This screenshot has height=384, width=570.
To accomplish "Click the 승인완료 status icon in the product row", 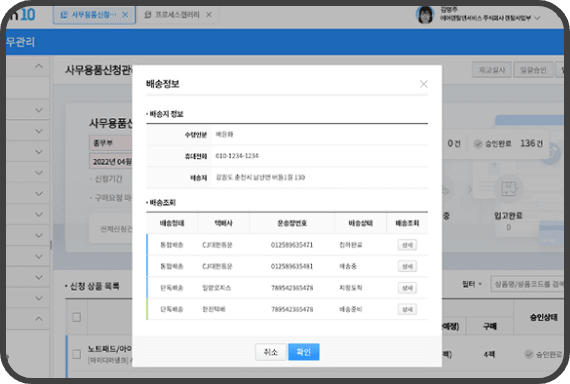I will (529, 354).
